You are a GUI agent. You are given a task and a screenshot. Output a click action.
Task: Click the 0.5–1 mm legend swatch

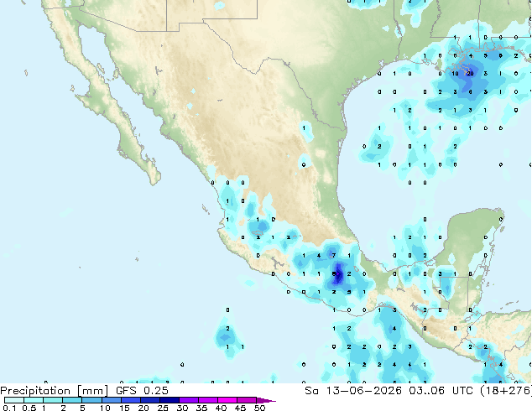[x=34, y=400]
